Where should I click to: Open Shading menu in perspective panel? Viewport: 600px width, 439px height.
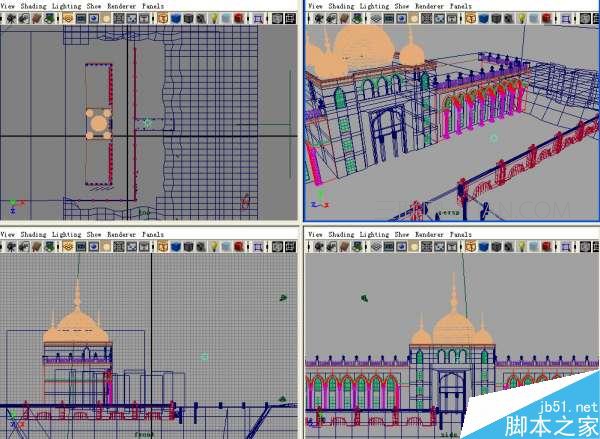coord(341,6)
